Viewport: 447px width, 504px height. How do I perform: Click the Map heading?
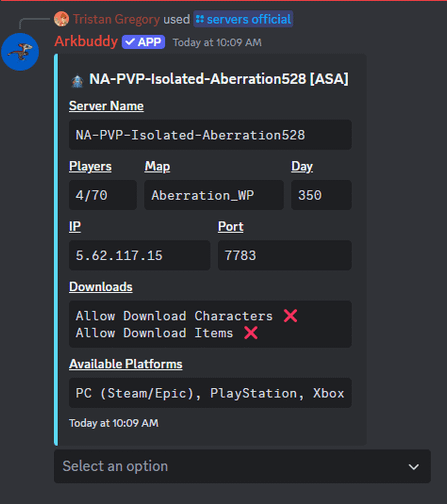click(x=157, y=166)
